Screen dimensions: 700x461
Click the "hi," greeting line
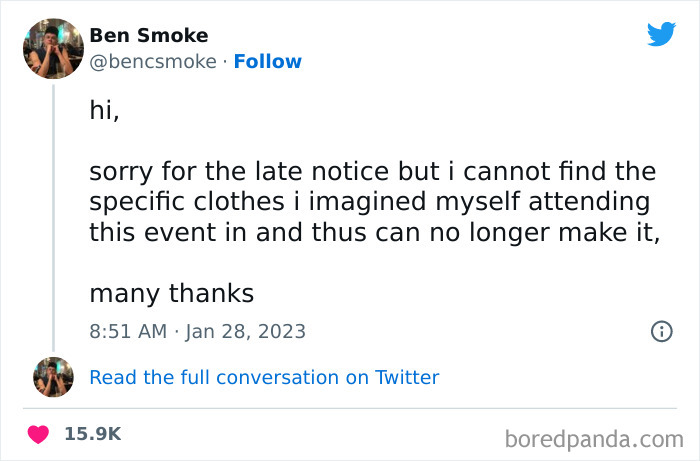pos(104,112)
